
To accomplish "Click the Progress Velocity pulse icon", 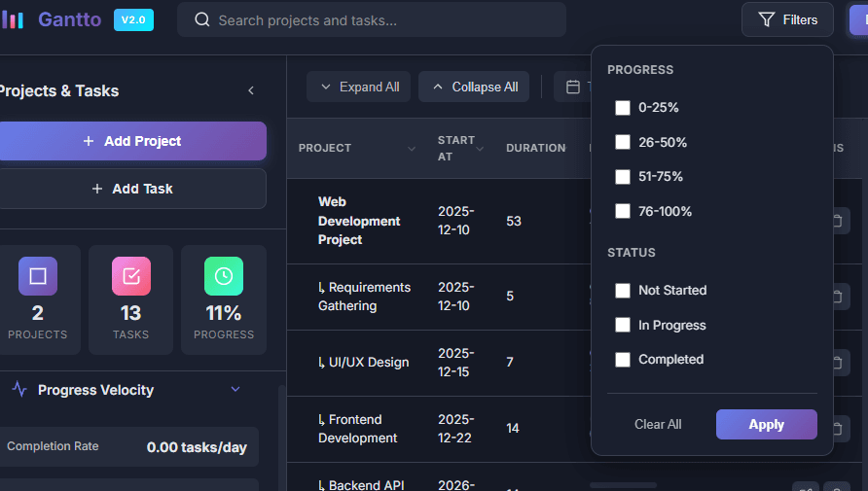I will point(19,390).
